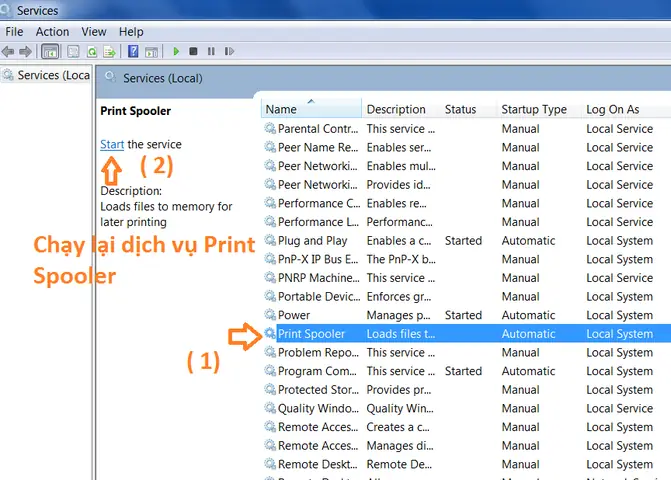Stop the service with the square stop button
Viewport: 671px width, 480px height.
pyautogui.click(x=193, y=51)
